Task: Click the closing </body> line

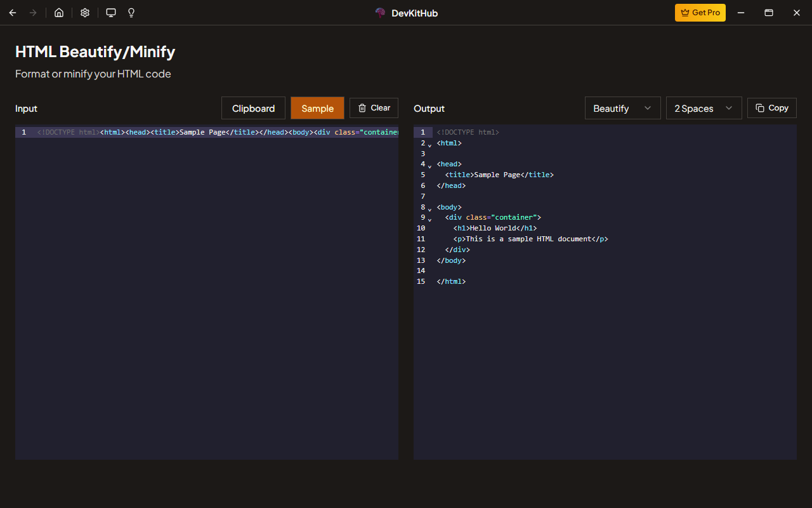Action: (451, 260)
